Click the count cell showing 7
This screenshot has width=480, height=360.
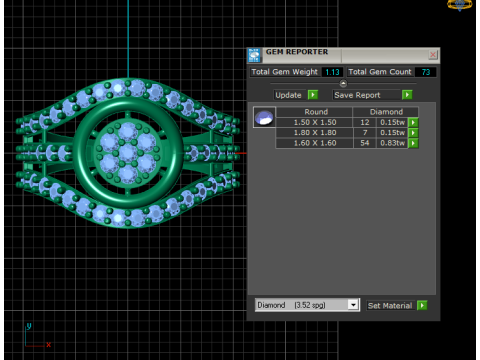364,133
